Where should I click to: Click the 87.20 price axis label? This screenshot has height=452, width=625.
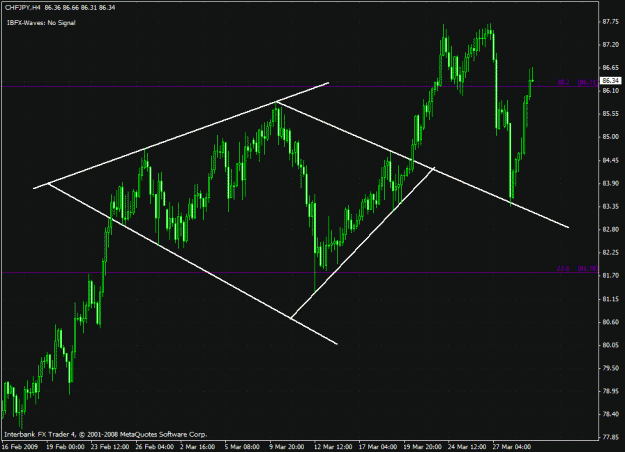(611, 45)
